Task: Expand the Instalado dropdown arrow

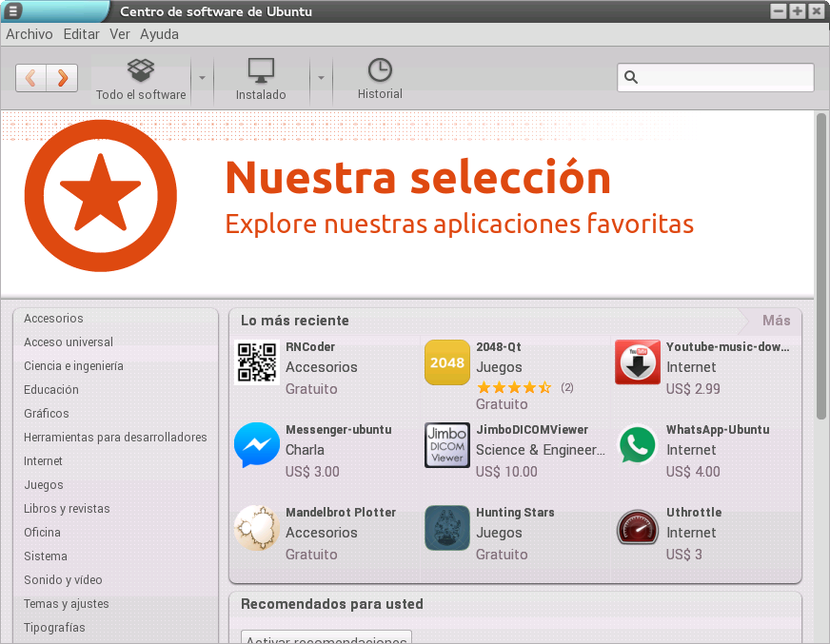Action: [x=321, y=78]
